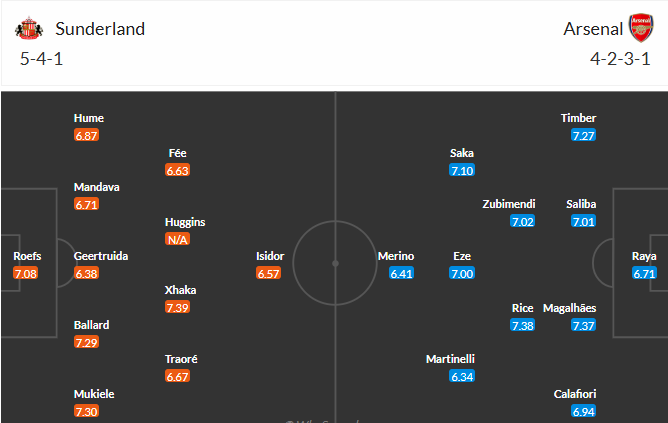This screenshot has width=668, height=423.
Task: Click Saka's 7.10 rating badge
Action: click(462, 170)
